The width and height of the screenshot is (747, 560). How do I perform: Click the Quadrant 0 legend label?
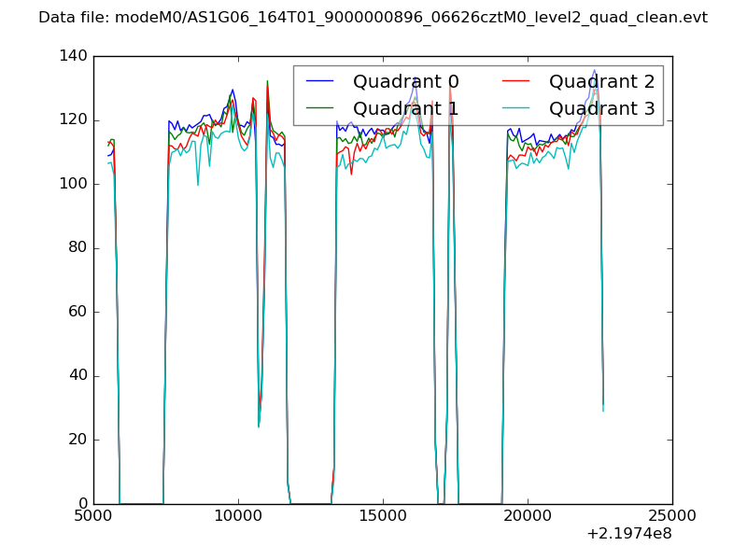point(405,81)
